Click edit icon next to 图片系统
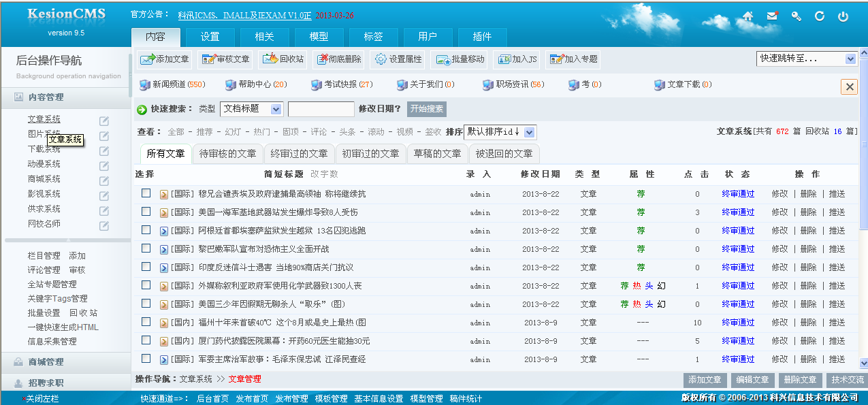 (104, 135)
